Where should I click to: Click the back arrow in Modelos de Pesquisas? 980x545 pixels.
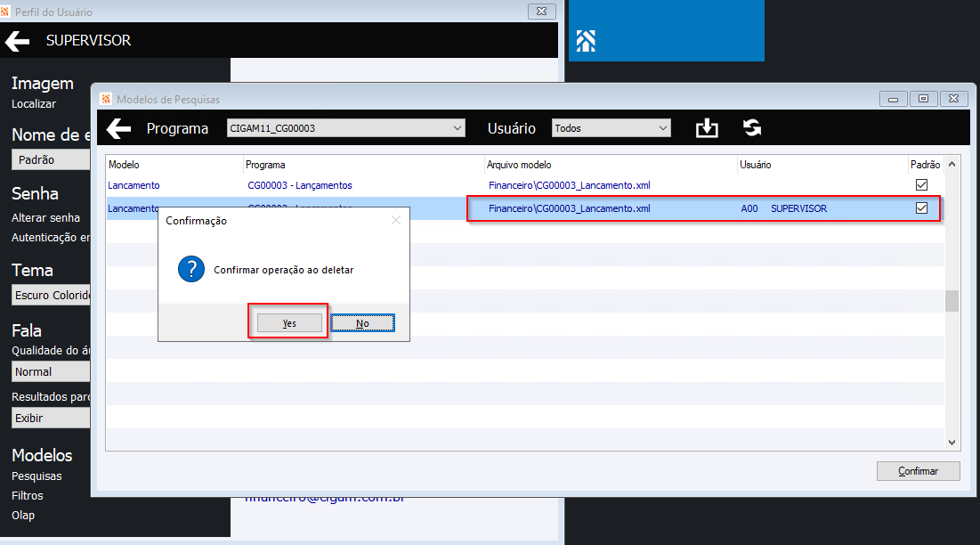click(118, 129)
